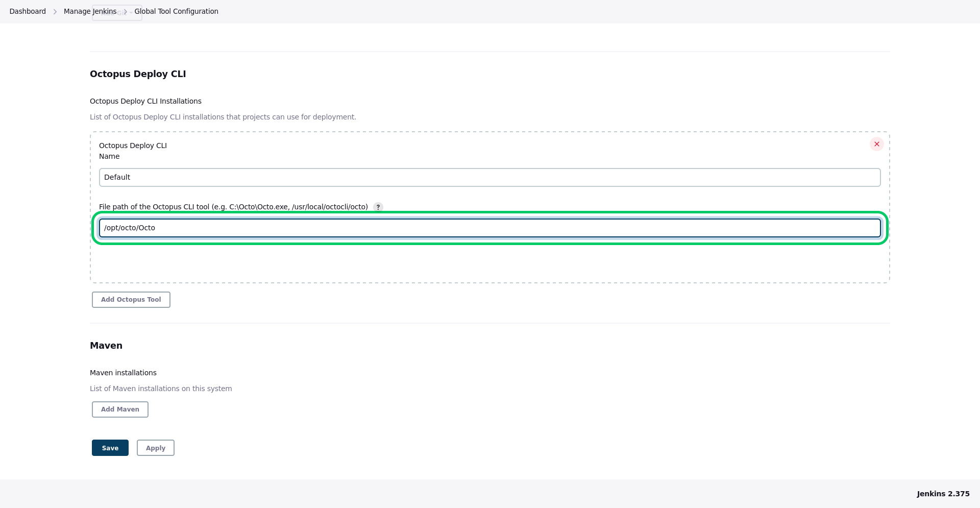This screenshot has height=508, width=980.
Task: Remove the Octopus Deploy CLI installation
Action: pos(876,144)
